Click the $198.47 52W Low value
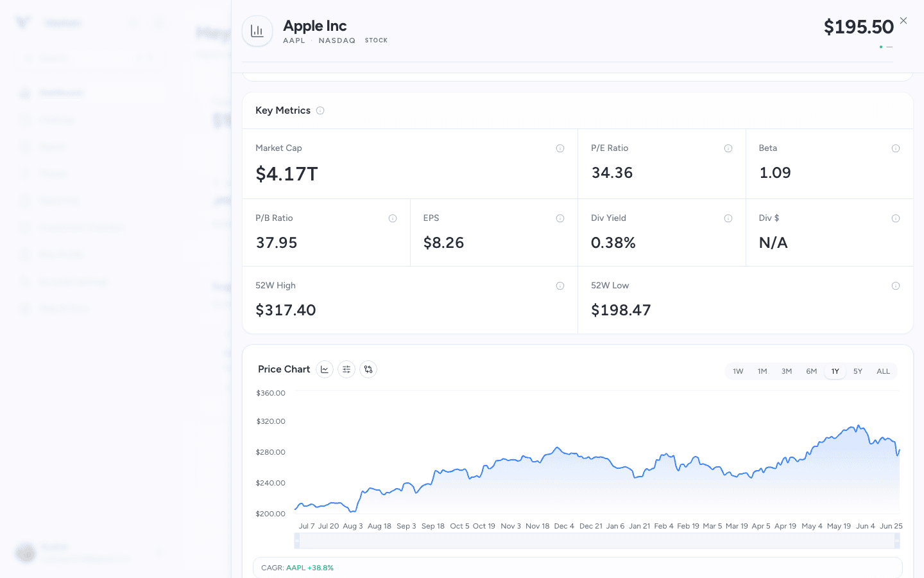 click(621, 310)
